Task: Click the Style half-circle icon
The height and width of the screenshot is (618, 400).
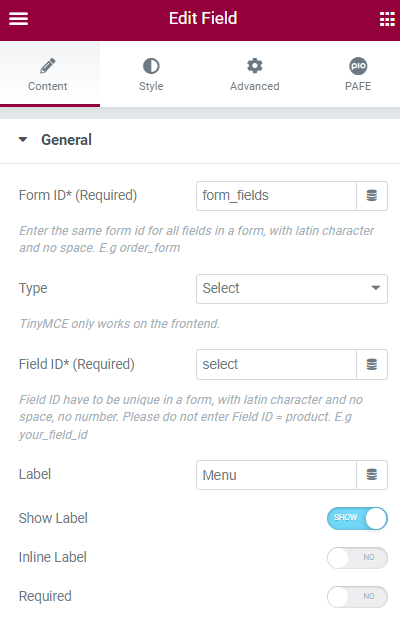Action: click(151, 66)
